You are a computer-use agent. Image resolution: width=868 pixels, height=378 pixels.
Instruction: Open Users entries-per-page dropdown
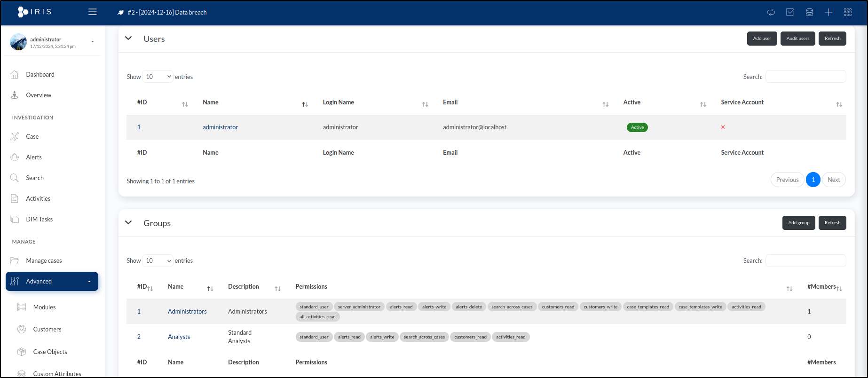(x=158, y=77)
